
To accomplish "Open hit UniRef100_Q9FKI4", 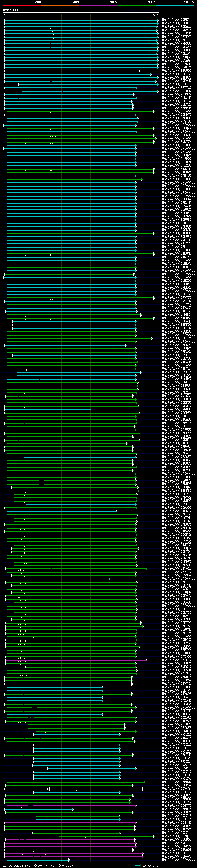I will tap(177, 20).
